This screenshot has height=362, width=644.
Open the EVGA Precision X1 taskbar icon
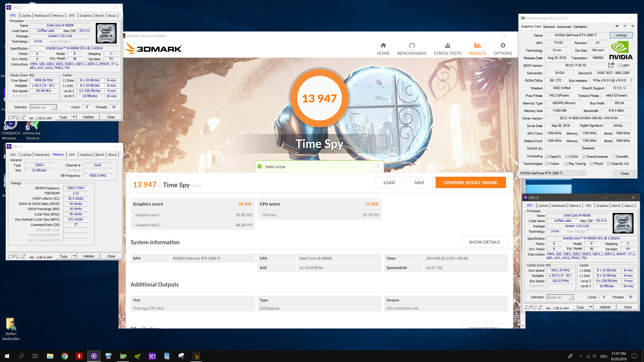pyautogui.click(x=152, y=356)
